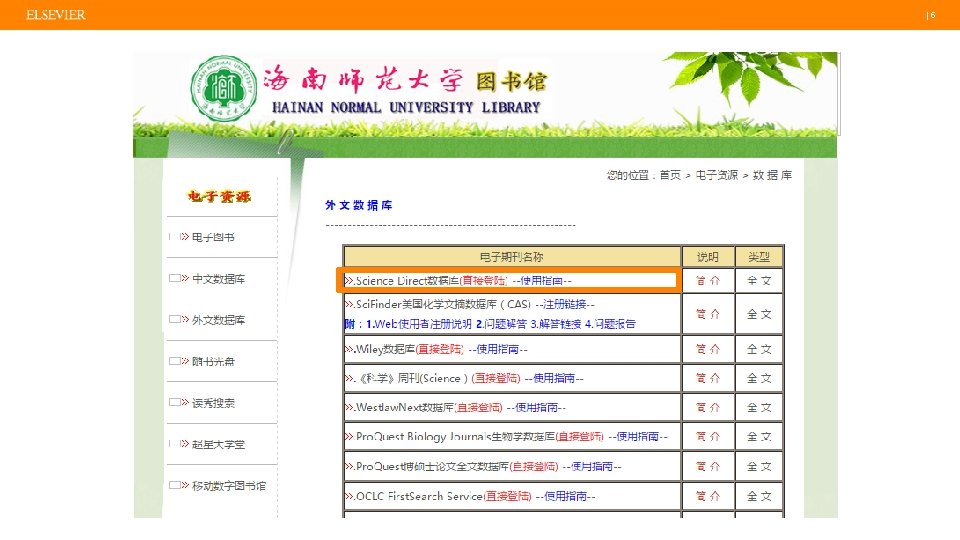Click the 电子期刊名称 table header
Viewport: 960px width, 540px height.
point(512,257)
